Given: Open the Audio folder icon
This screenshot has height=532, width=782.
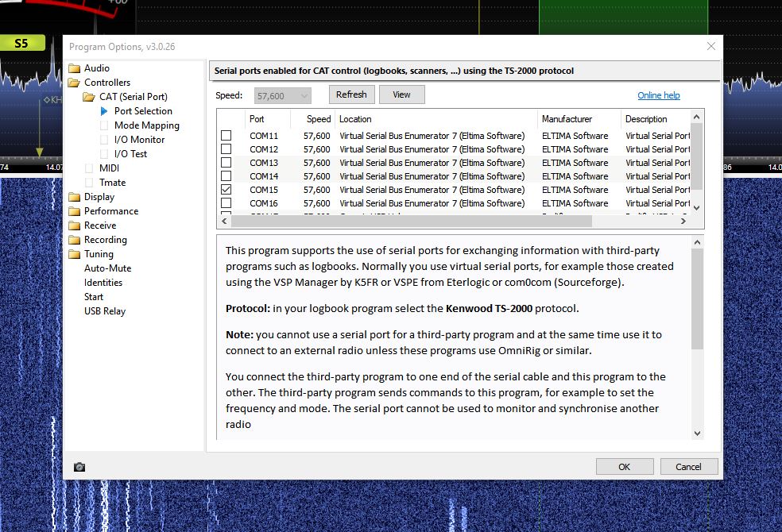Looking at the screenshot, I should click(75, 68).
